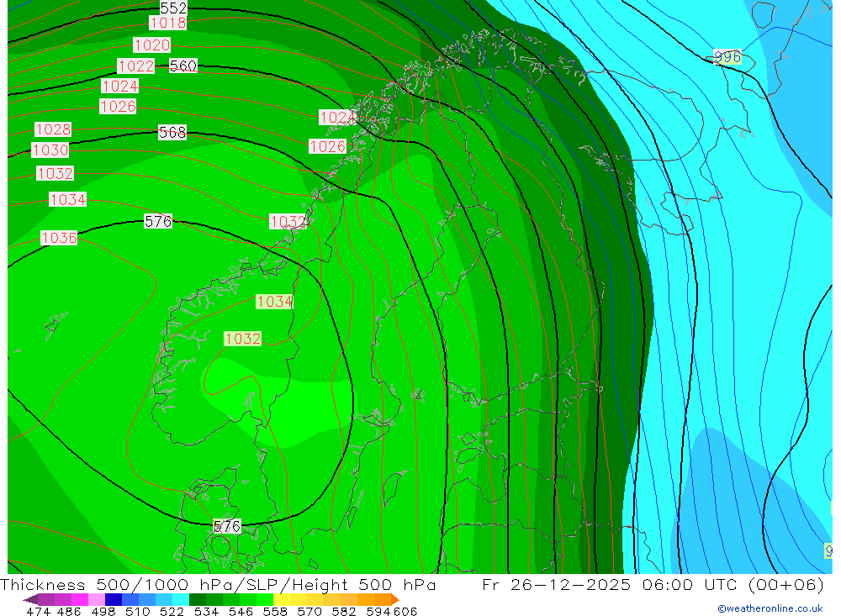The image size is (841, 616).
Task: Click the '1024' label on the Norwegian coast
Action: coord(337,117)
